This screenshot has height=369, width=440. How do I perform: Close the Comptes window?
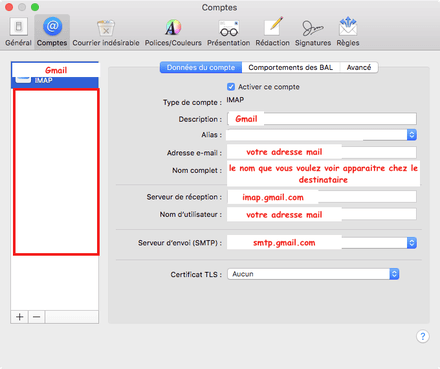pos(9,7)
